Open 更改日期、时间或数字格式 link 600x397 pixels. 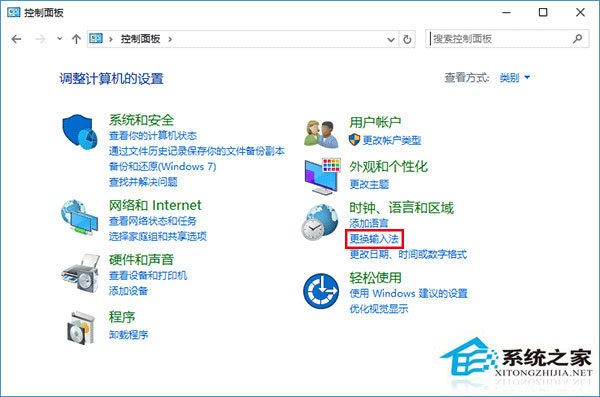click(x=408, y=254)
